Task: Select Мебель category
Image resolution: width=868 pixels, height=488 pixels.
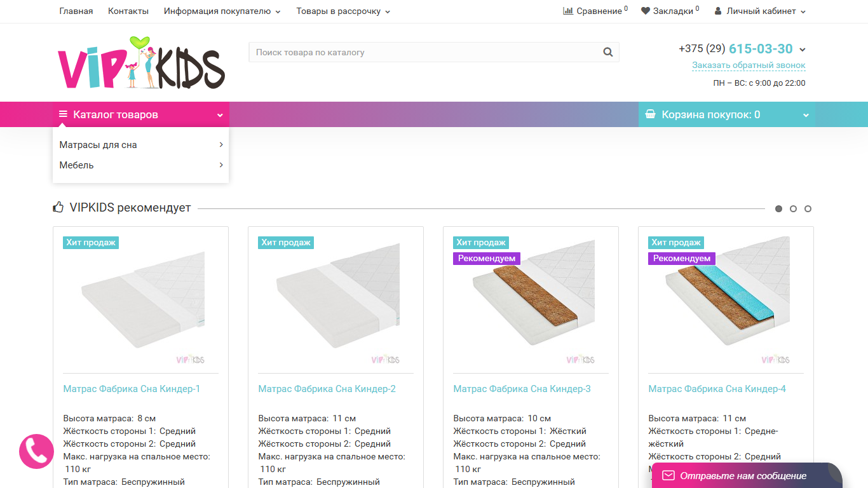Action: click(x=76, y=165)
